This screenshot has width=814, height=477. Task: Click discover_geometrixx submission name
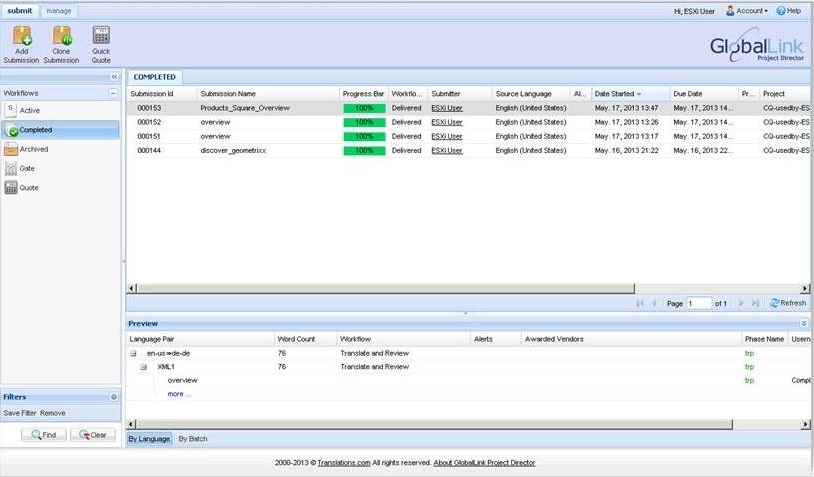pyautogui.click(x=233, y=151)
